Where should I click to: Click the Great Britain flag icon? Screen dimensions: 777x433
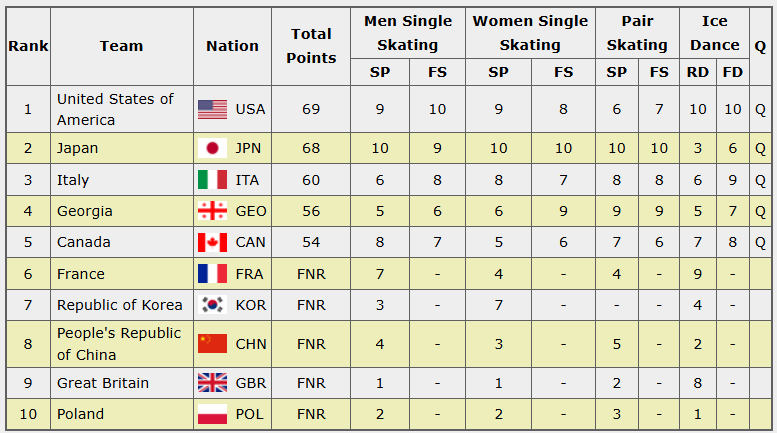(x=212, y=383)
